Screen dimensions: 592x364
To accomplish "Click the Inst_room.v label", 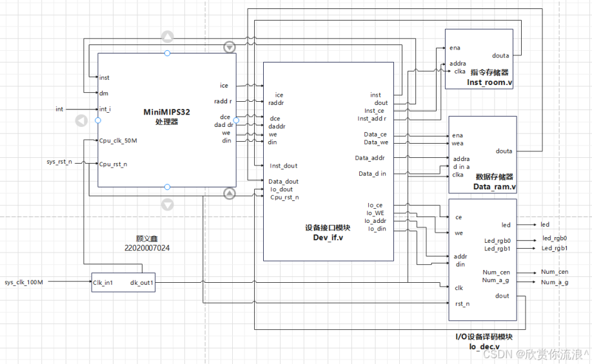I will (489, 82).
